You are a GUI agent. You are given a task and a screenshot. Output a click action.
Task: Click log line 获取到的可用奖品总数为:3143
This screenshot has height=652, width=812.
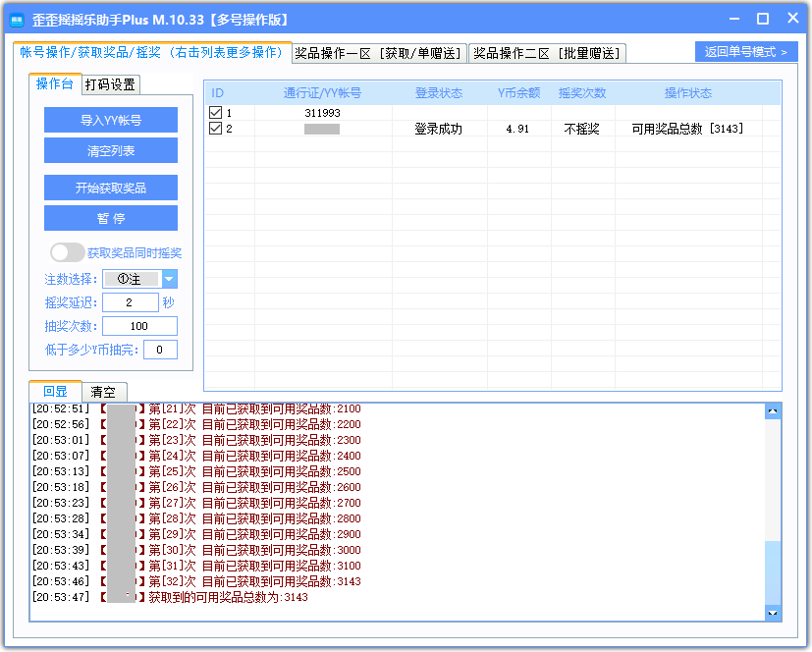click(171, 598)
